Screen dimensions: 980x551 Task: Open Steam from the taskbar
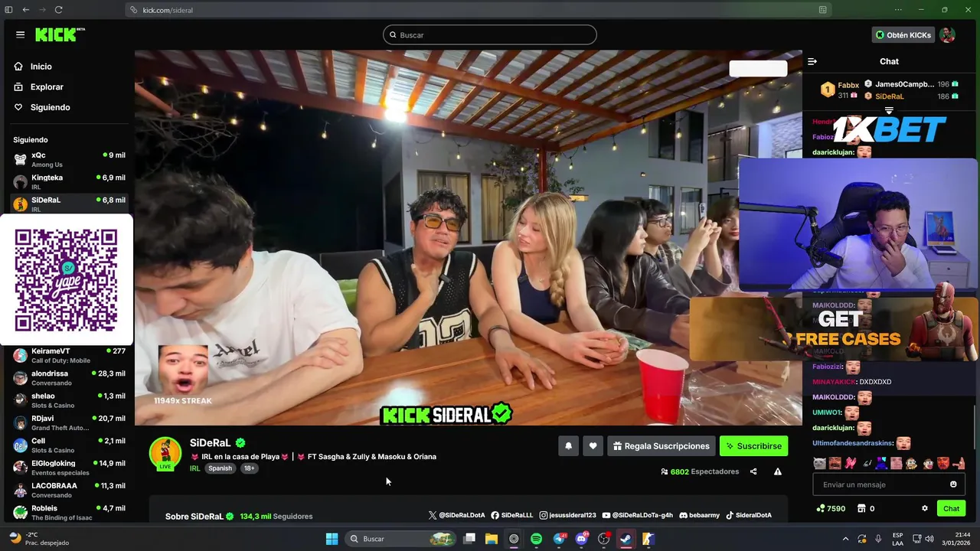[626, 539]
